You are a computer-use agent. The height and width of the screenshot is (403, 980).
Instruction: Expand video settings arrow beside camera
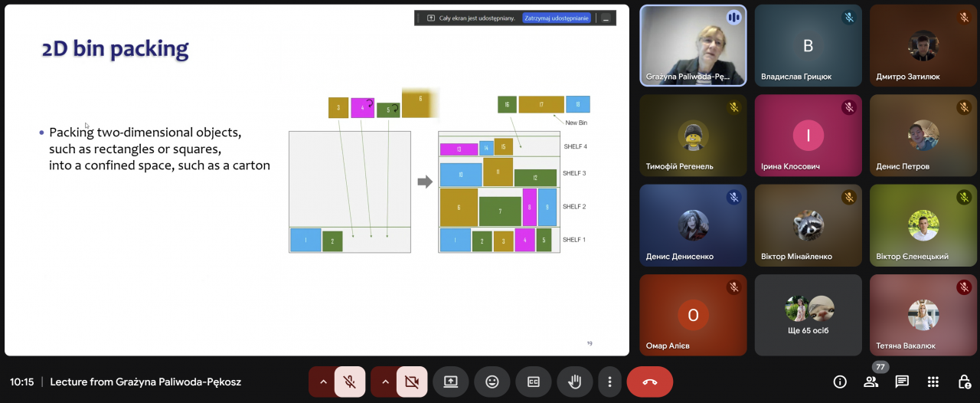384,382
